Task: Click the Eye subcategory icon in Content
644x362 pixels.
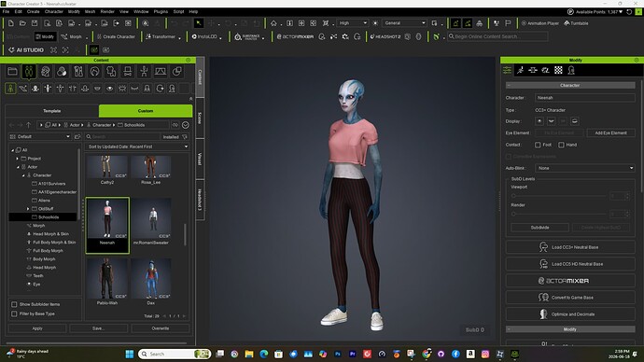Action: pos(109,89)
